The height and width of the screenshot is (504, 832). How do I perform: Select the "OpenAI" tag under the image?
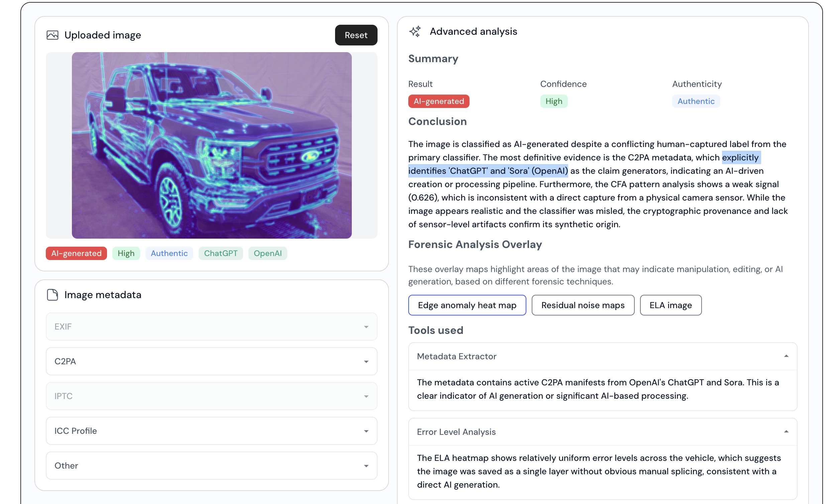pos(268,253)
